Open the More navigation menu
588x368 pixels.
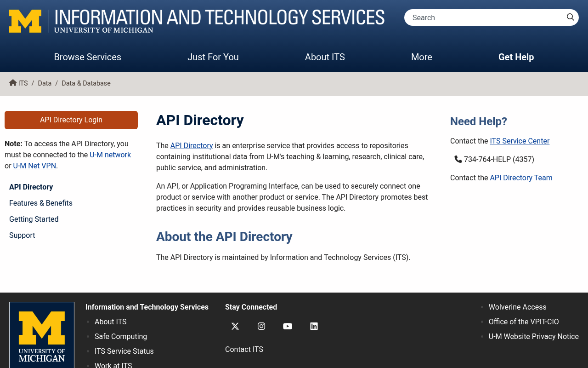coord(422,57)
